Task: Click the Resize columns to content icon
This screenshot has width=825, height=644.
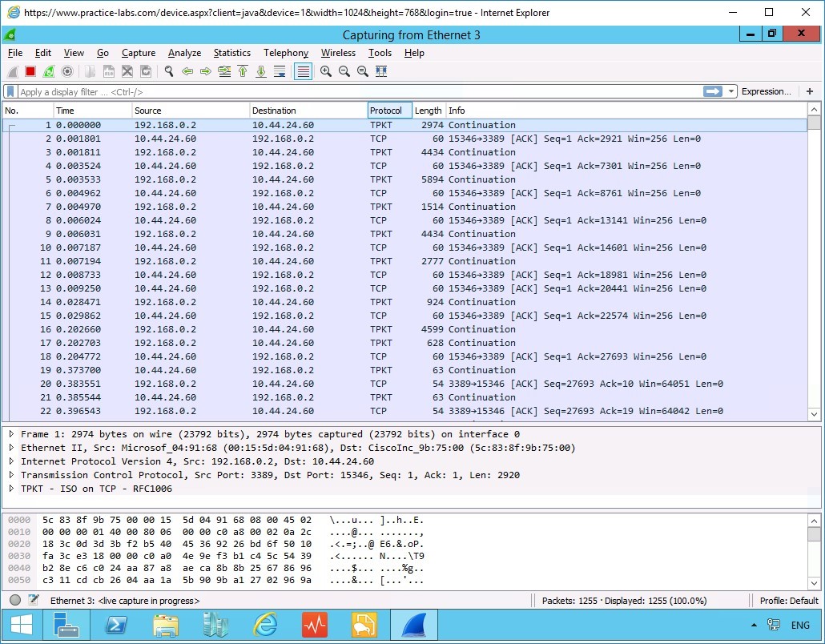Action: pyautogui.click(x=381, y=71)
